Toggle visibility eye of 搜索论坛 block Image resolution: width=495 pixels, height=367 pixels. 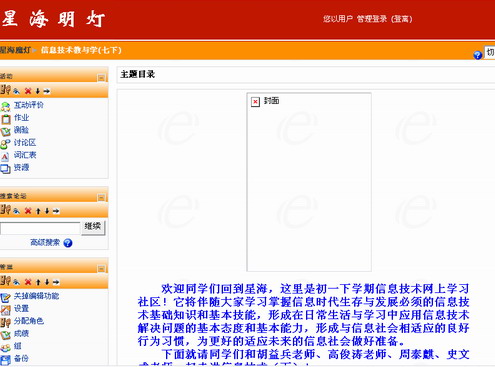click(x=16, y=211)
